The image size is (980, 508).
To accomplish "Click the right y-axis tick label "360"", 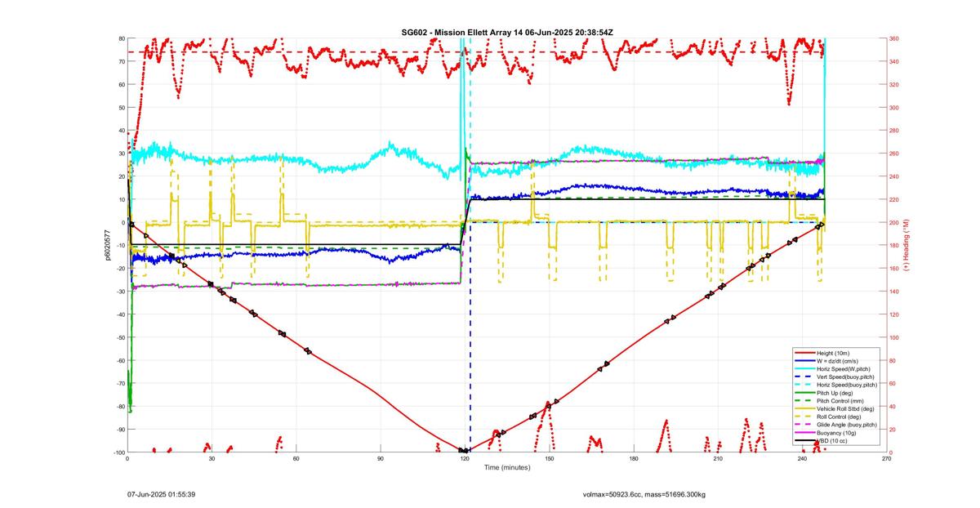I will (x=894, y=38).
